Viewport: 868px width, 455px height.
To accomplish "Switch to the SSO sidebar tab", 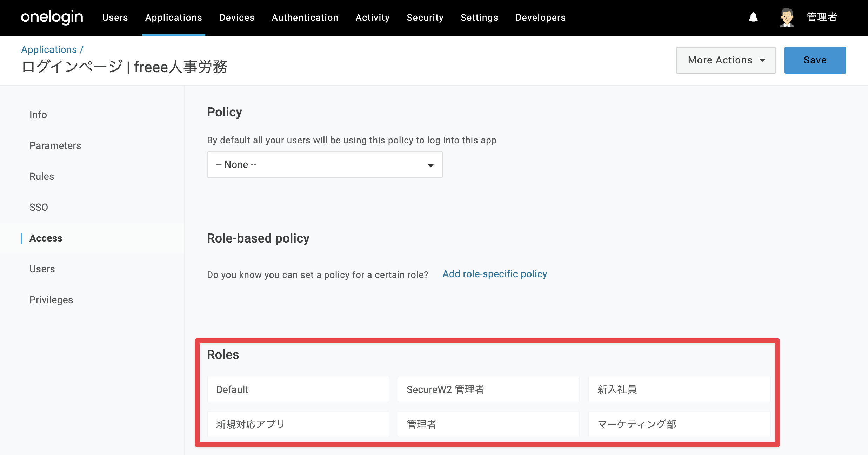I will (x=39, y=207).
